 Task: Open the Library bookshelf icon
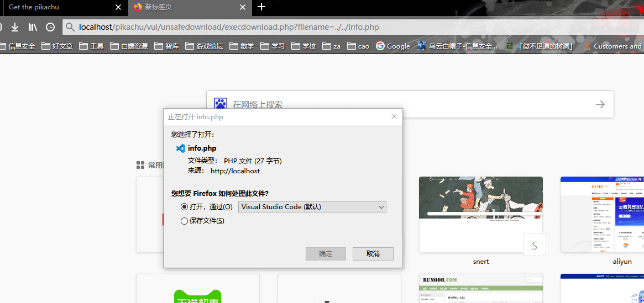33,27
